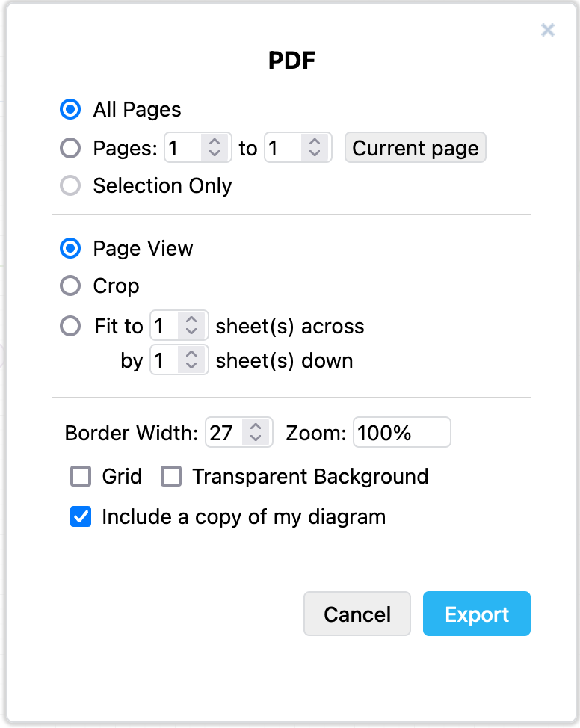Click the Current page button
Screen dimensions: 580x728
coord(415,148)
